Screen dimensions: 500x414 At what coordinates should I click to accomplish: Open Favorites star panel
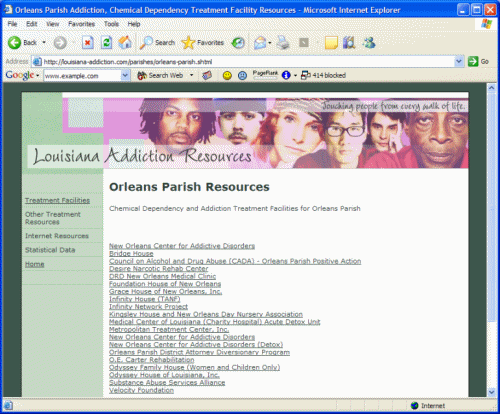tap(203, 43)
